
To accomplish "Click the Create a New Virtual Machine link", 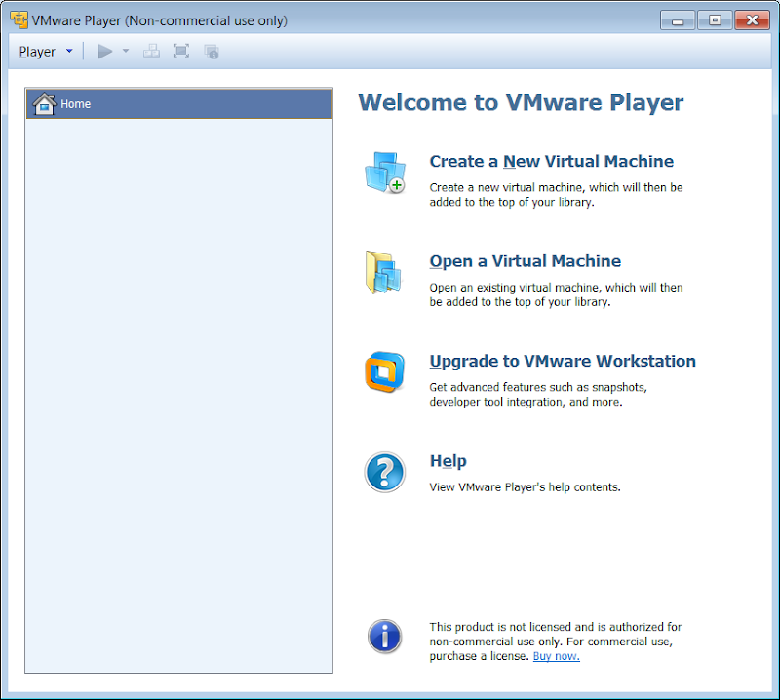I will [551, 161].
